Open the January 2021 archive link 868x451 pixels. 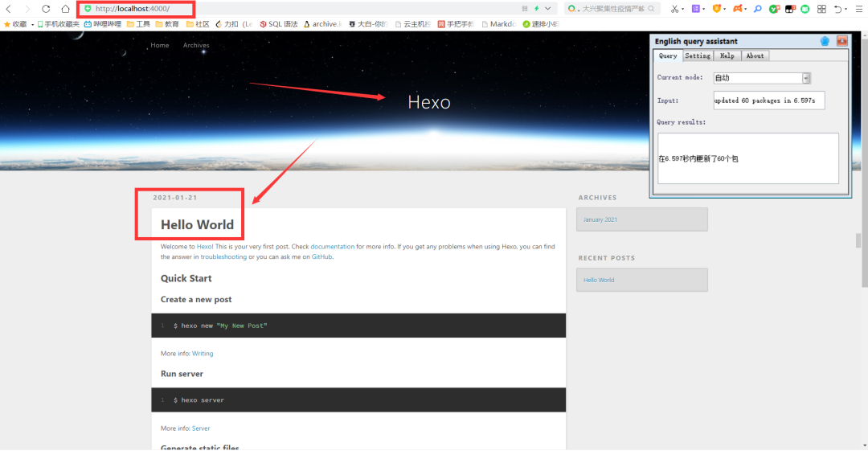(x=600, y=220)
